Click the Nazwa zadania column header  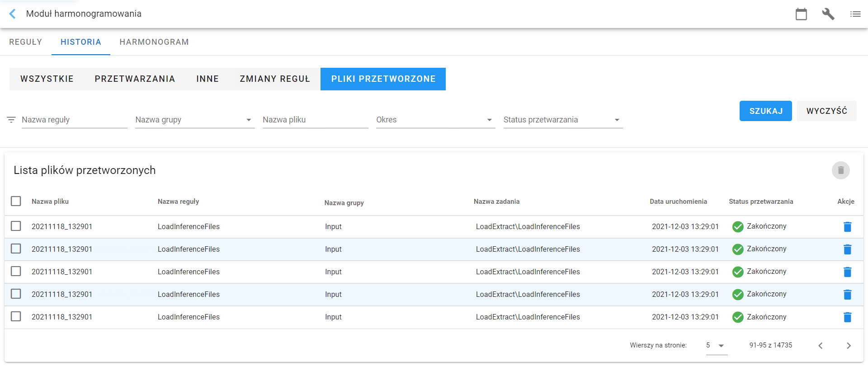[x=496, y=202]
